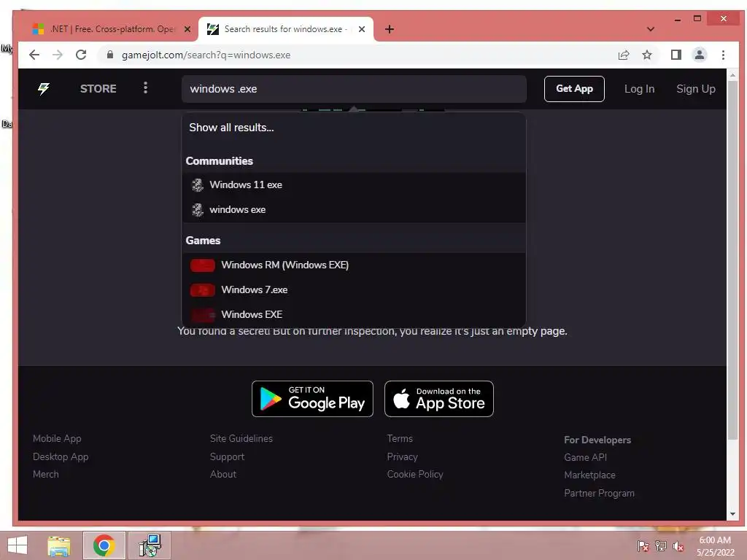
Task: Click the page vertical scrollbar thumb
Action: pyautogui.click(x=732, y=260)
